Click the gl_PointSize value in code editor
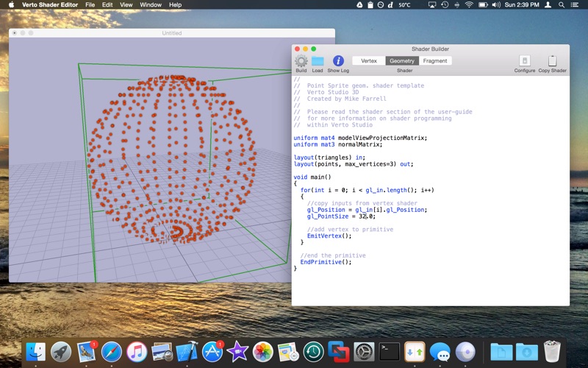588x368 pixels. click(x=367, y=216)
